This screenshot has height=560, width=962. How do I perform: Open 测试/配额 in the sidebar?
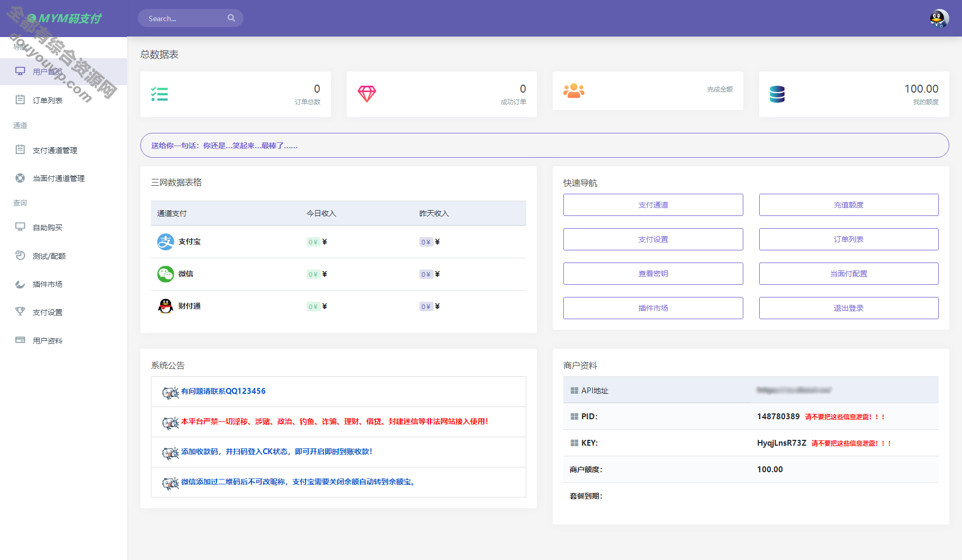tap(64, 256)
